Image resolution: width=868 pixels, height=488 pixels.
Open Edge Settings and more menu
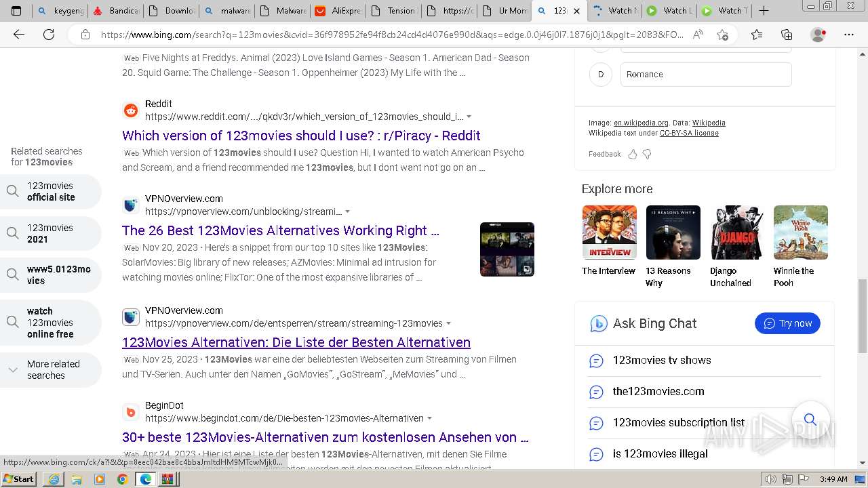point(848,35)
